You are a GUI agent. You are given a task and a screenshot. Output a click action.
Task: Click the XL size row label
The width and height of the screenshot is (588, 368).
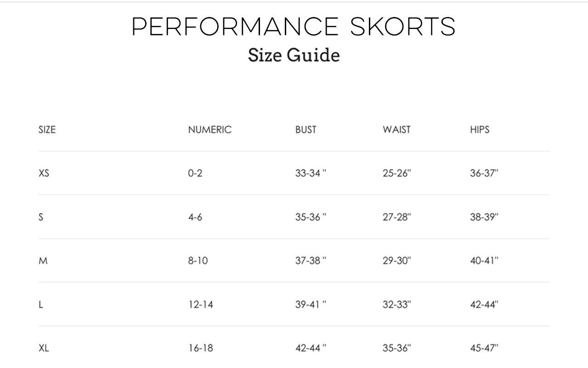(x=44, y=348)
